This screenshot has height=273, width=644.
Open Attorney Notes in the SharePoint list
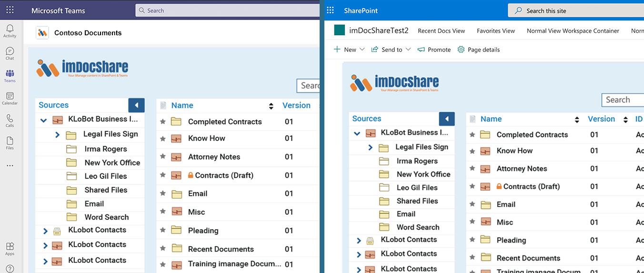point(522,169)
